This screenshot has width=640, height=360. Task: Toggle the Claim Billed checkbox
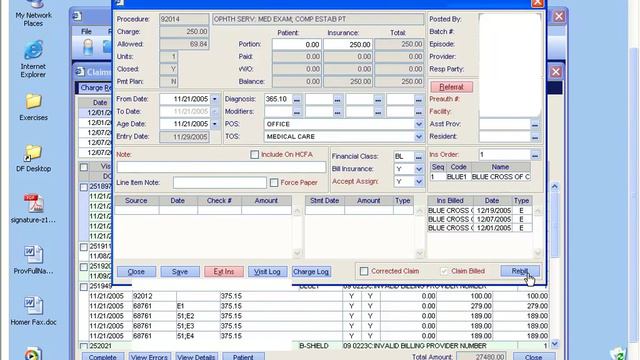[x=444, y=271]
